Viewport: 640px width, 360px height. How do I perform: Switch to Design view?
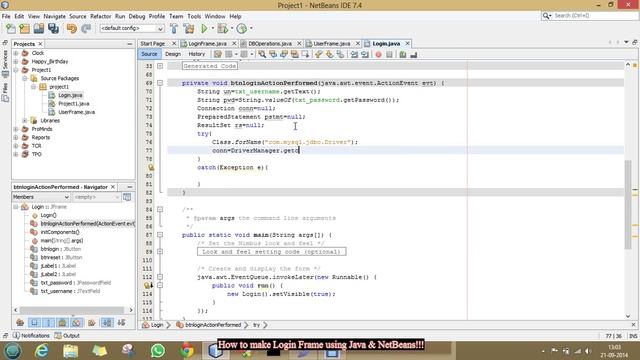[173, 54]
